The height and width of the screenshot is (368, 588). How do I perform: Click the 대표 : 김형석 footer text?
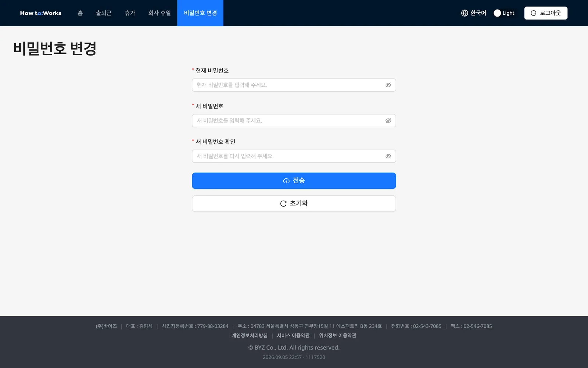pos(139,326)
